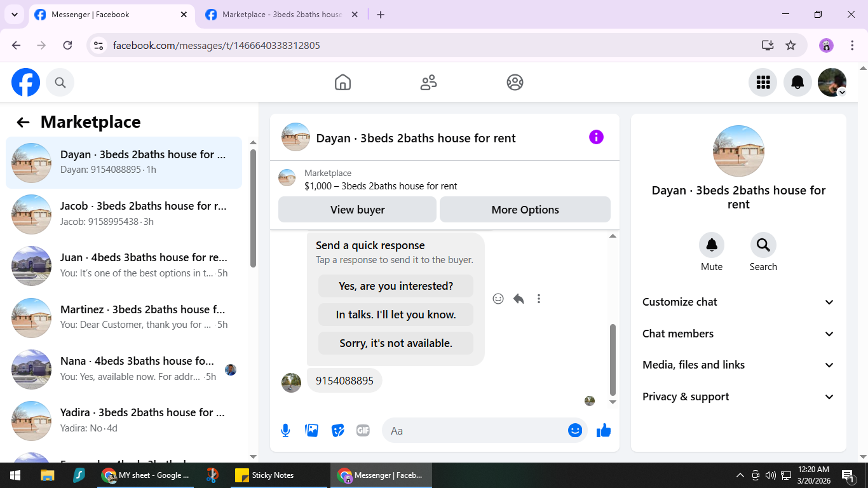Open Chrome tab search dropdown arrow
The image size is (868, 488).
[14, 15]
